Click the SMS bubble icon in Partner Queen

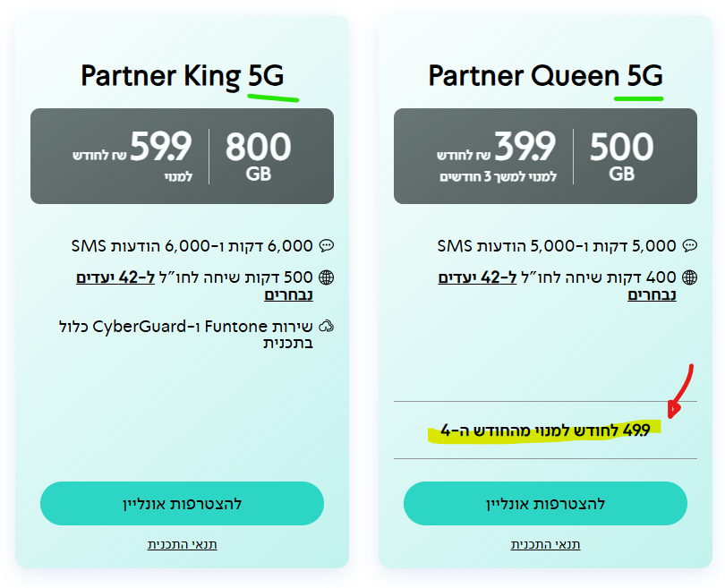(x=689, y=245)
